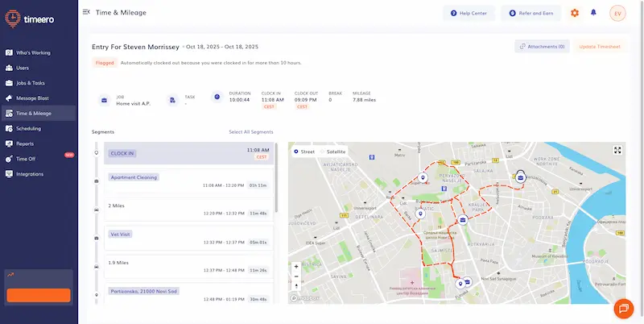Select the Street map view
The height and width of the screenshot is (324, 644).
(304, 152)
